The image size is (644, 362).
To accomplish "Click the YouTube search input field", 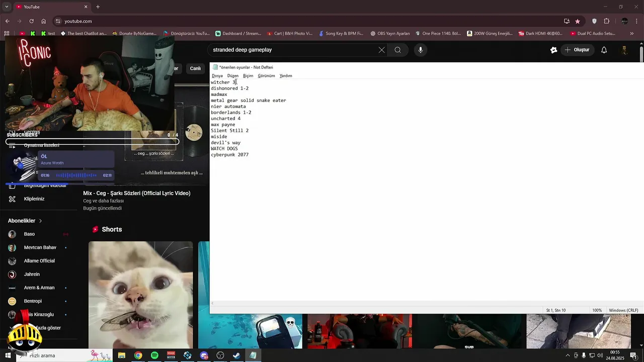I will [x=292, y=50].
